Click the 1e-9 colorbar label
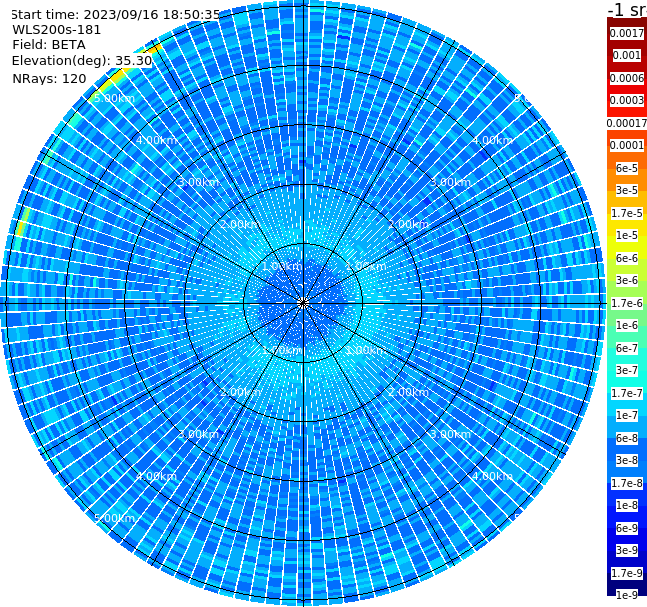Screen dimensions: 647x607 click(627, 595)
